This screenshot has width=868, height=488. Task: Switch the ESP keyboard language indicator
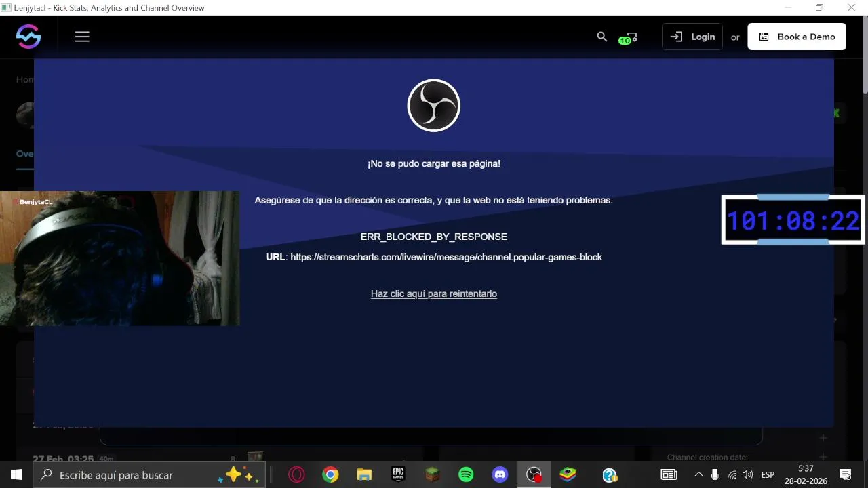tap(768, 474)
